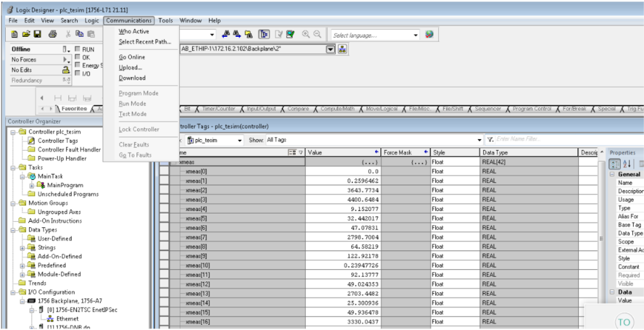Click the Alphabetical sort icon in Properties
644x330 pixels.
(x=627, y=164)
